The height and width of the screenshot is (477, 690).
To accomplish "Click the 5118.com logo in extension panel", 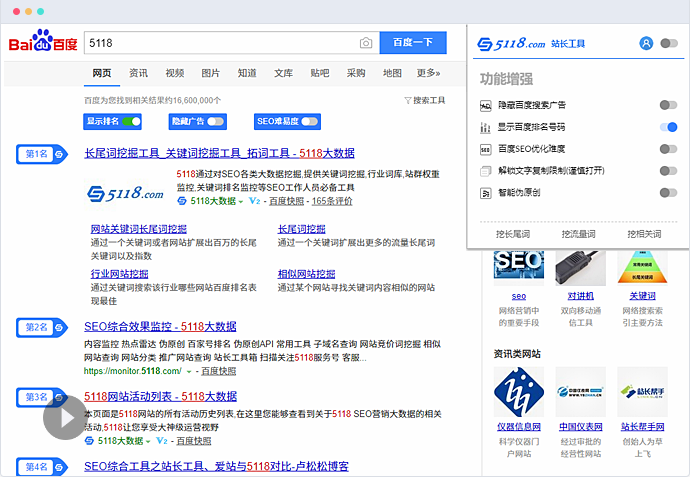I will coord(511,44).
